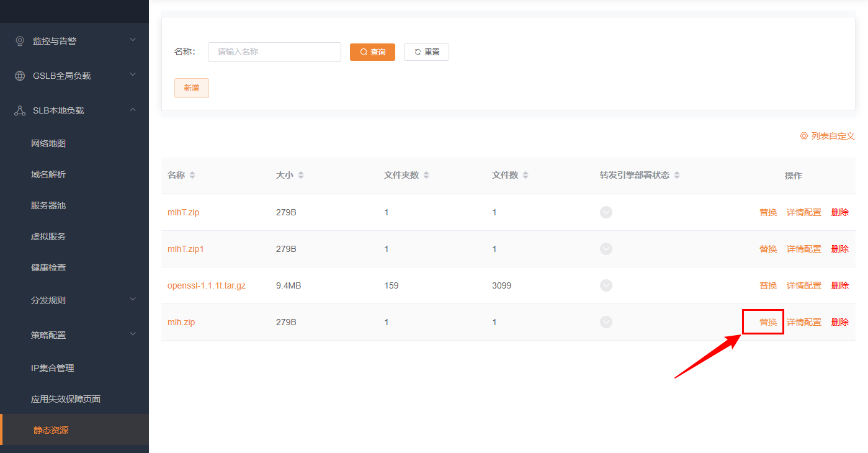Expand deployment status for openssl-1.1.1t.tar.gz row
The width and height of the screenshot is (868, 453).
click(x=606, y=285)
